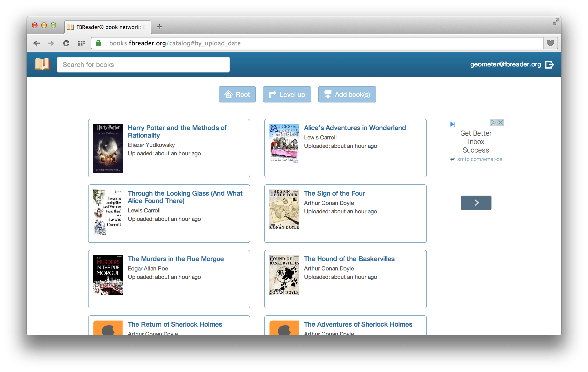Click the browser forward arrow
This screenshot has height=372, width=588.
point(51,43)
